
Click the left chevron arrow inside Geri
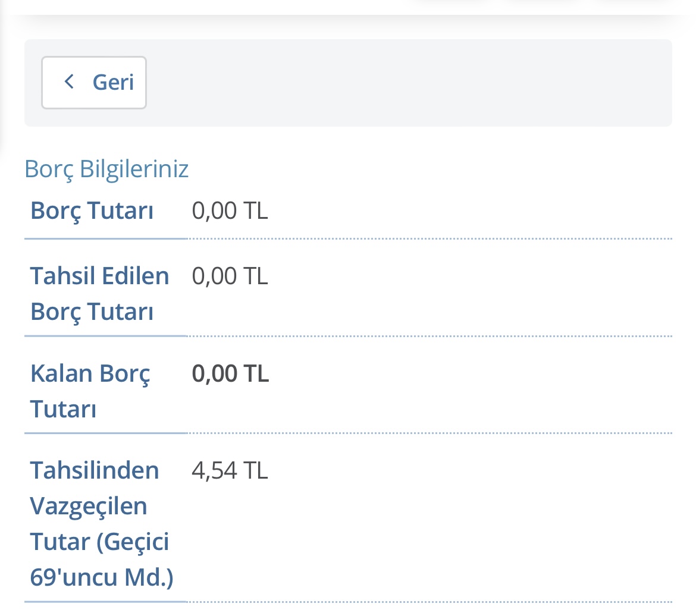[x=69, y=81]
